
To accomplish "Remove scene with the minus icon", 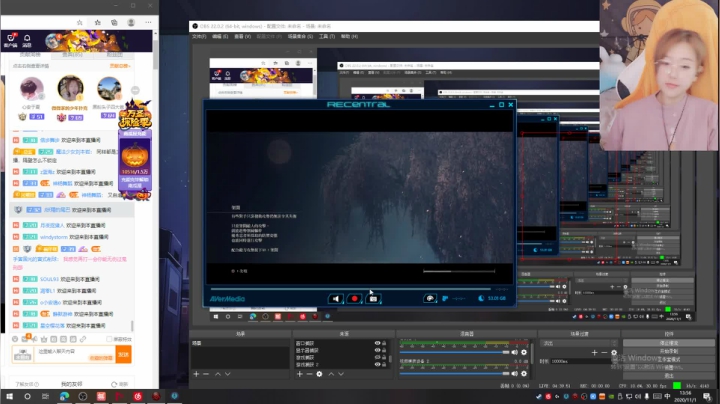I will pos(206,374).
